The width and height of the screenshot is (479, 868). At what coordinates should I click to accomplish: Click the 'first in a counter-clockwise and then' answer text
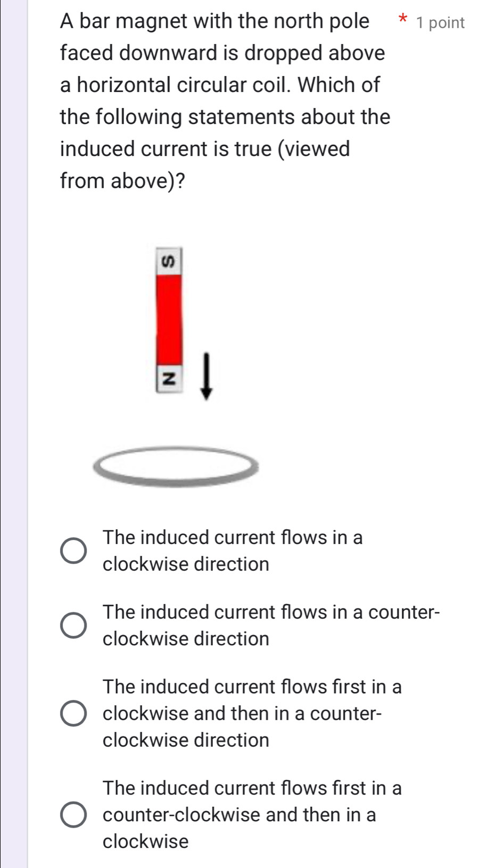point(252,814)
